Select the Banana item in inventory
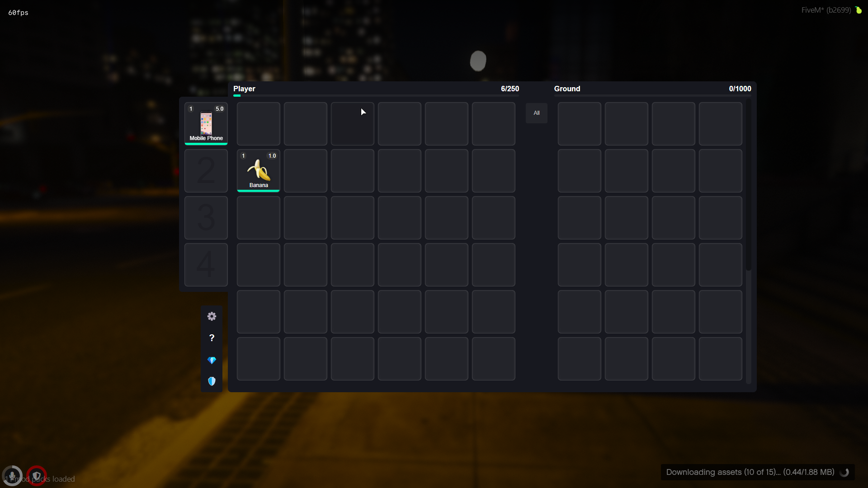This screenshot has height=488, width=868. pyautogui.click(x=259, y=170)
